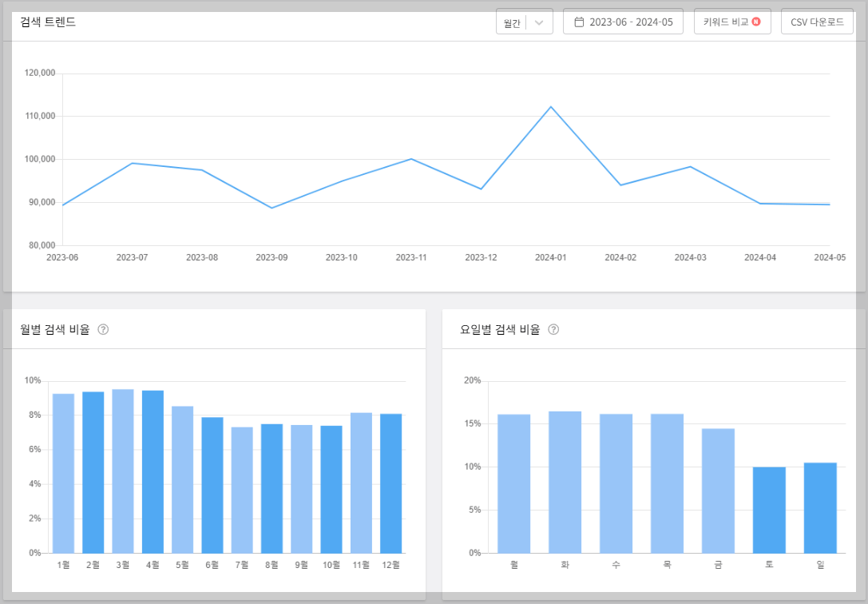This screenshot has width=868, height=604.
Task: Click the 7월 bar in the monthly chart
Action: tap(242, 490)
